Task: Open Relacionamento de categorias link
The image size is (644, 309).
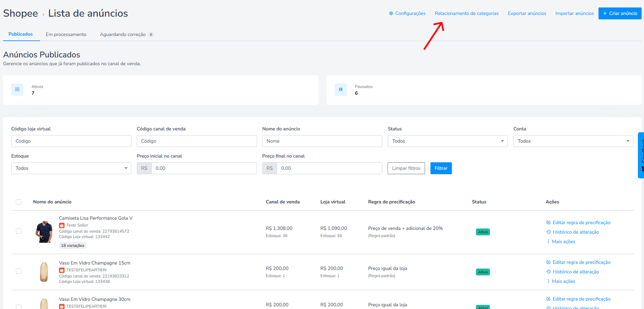Action: [x=466, y=14]
